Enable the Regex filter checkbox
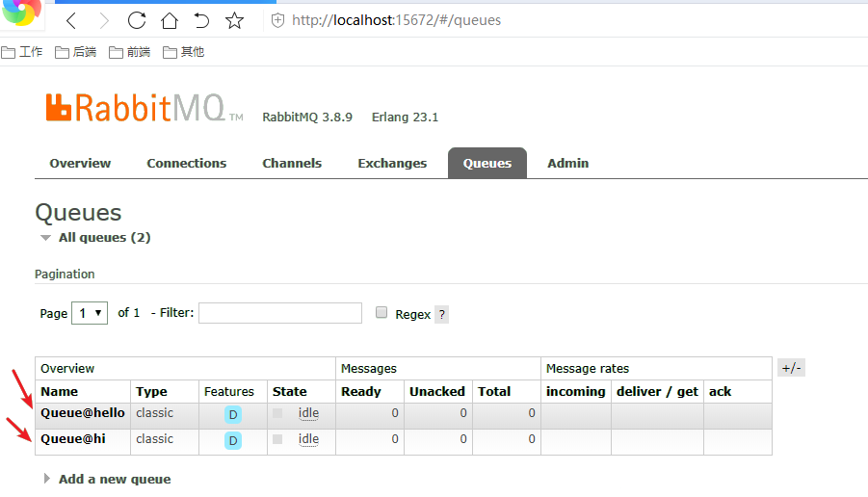 tap(381, 312)
